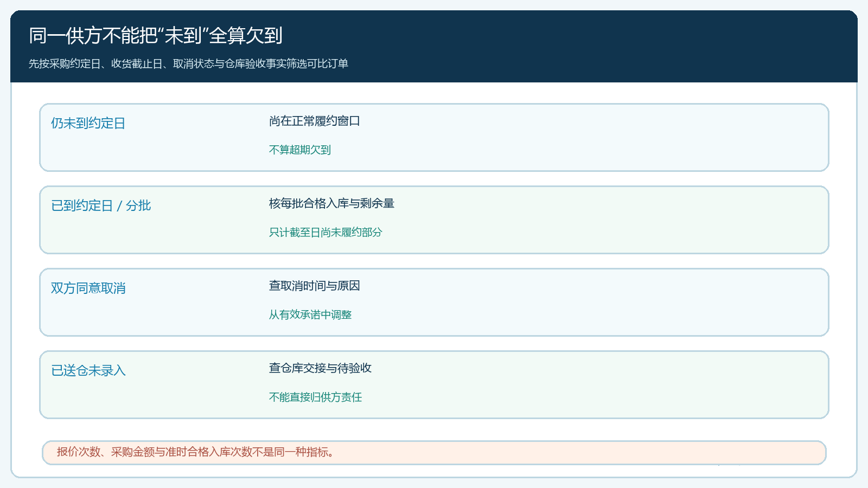The image size is (868, 488).
Task: Click the green note 不算超期欠到
Action: (300, 150)
